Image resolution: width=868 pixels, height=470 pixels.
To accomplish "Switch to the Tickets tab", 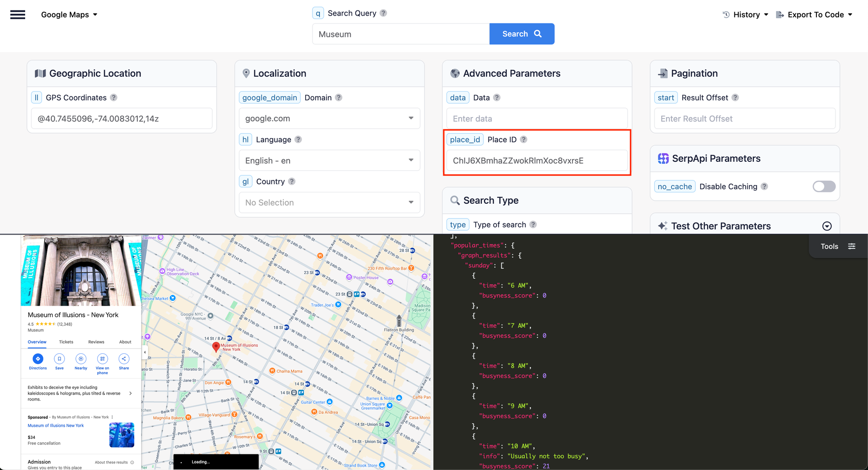I will 66,342.
